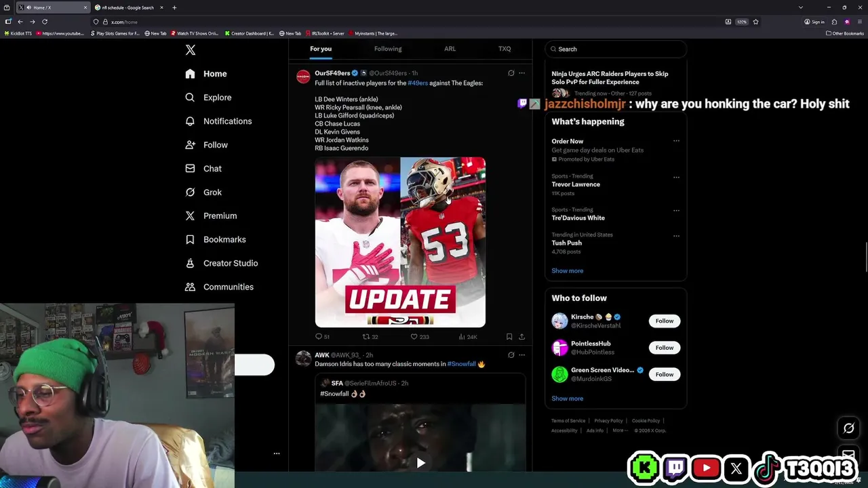Reload the page
The image size is (868, 488).
pyautogui.click(x=45, y=22)
